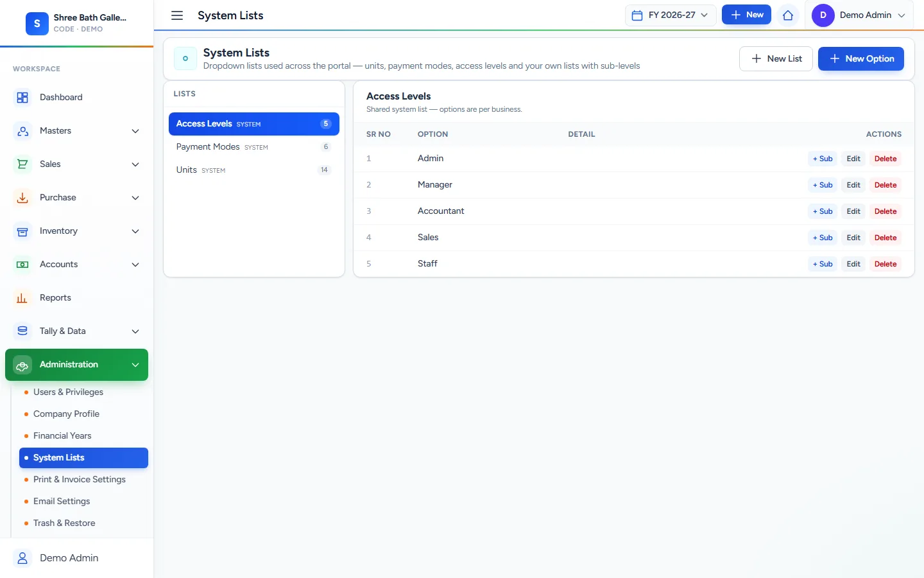Expand the Masters menu chevron
This screenshot has height=578, width=924.
[x=135, y=131]
